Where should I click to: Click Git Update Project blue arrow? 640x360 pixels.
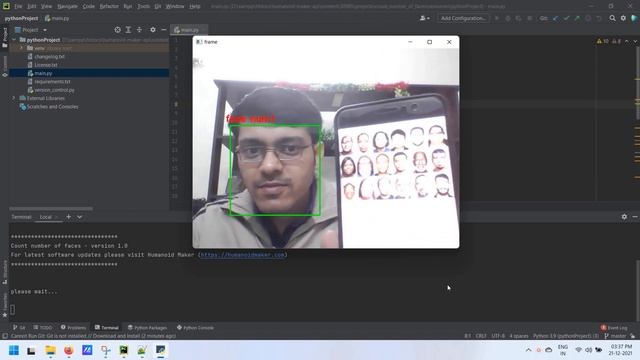pos(556,18)
